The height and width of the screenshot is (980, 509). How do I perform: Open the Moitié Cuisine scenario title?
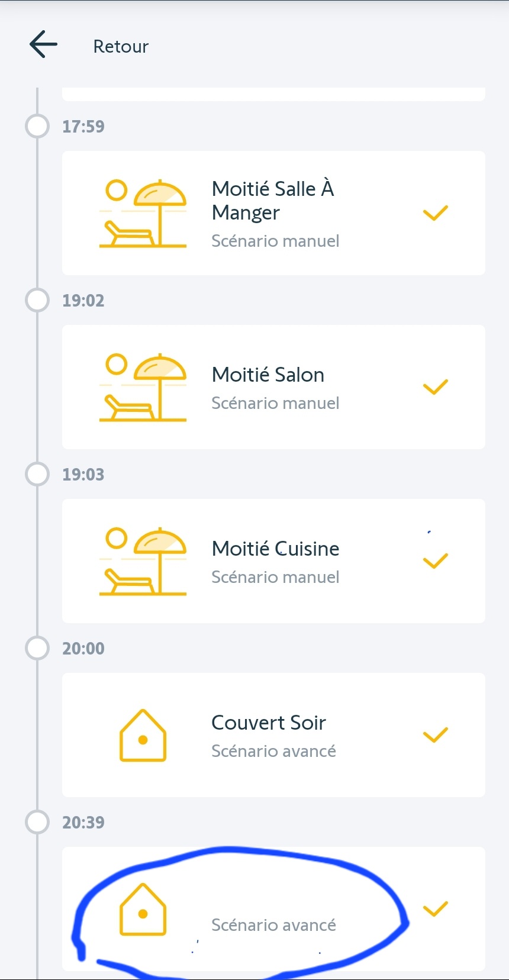[275, 549]
